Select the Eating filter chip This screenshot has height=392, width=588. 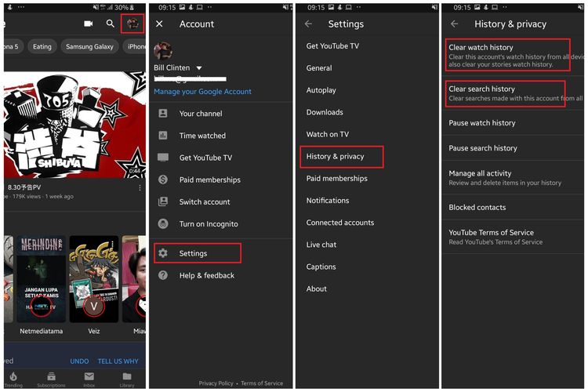point(42,46)
